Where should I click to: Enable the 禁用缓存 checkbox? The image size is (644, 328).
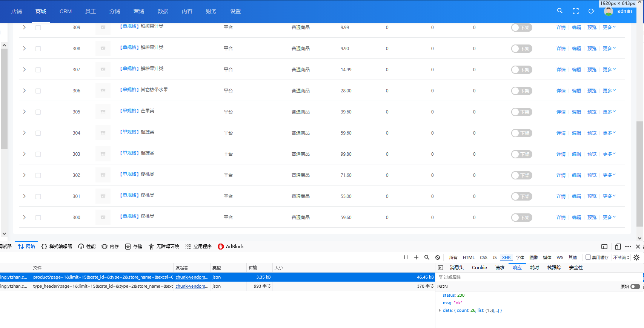pyautogui.click(x=588, y=257)
